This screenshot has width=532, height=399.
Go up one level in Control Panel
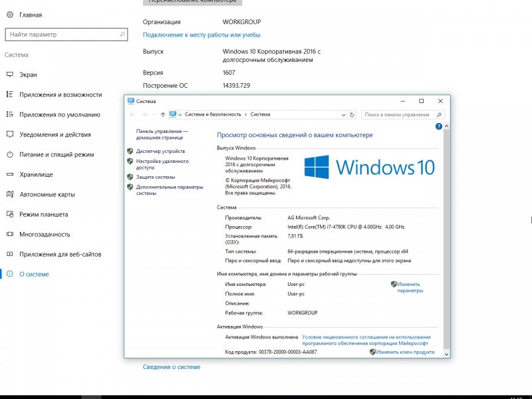pyautogui.click(x=163, y=114)
